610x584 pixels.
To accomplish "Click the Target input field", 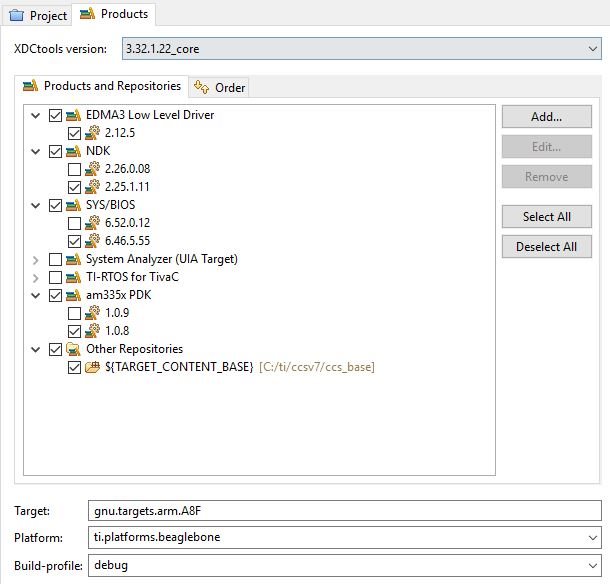I will point(345,510).
